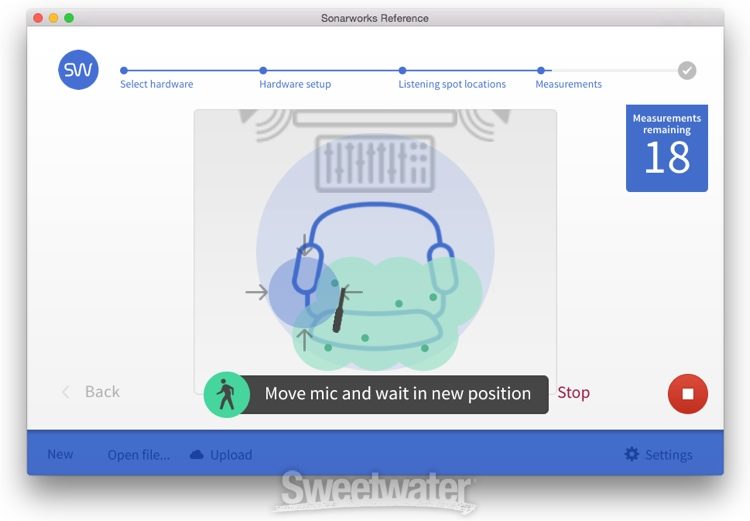Click the final checkmark step icon
The height and width of the screenshot is (521, 750).
[x=687, y=70]
